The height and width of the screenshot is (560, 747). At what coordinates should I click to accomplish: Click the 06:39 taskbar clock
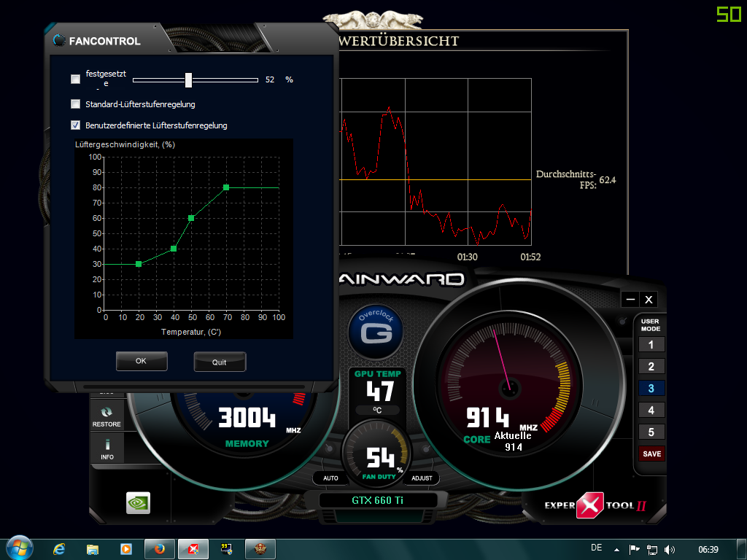pyautogui.click(x=708, y=550)
